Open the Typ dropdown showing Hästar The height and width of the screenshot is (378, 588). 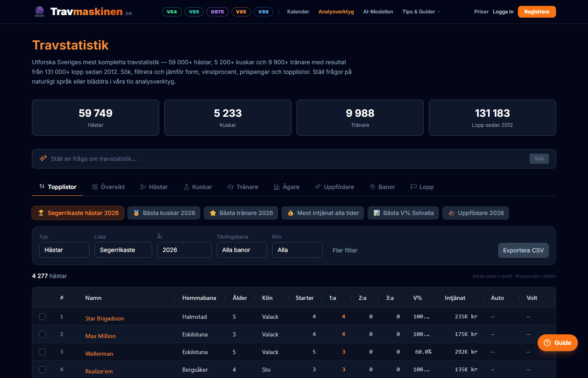coord(64,250)
